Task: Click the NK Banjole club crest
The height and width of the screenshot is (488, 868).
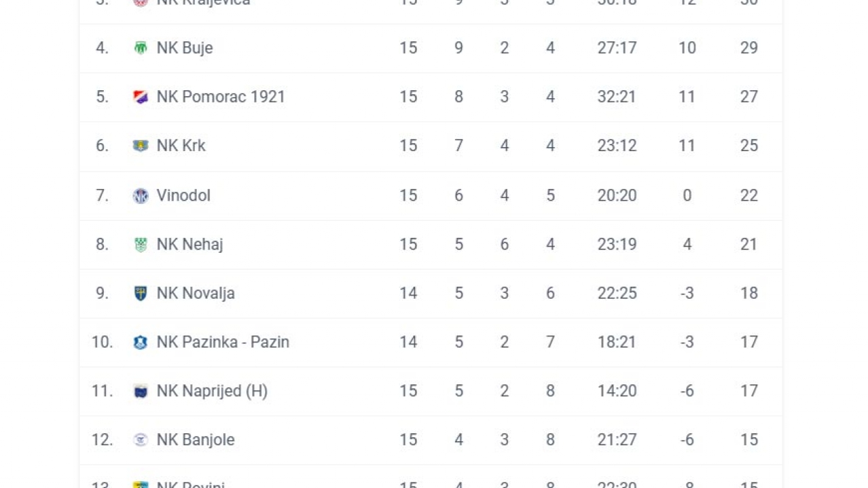Action: 140,440
